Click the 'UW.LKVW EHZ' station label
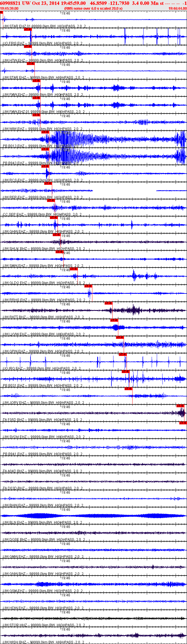187x644 pixels. point(15,334)
